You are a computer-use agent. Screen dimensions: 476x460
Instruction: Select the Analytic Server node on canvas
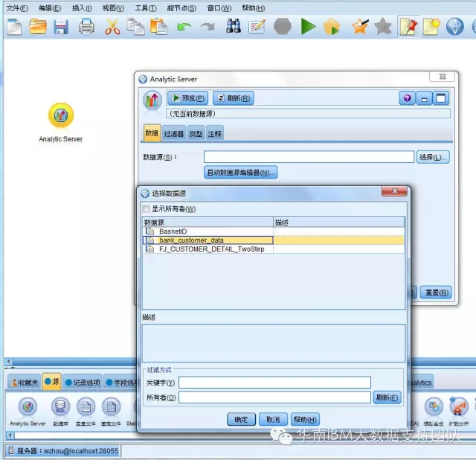[61, 115]
